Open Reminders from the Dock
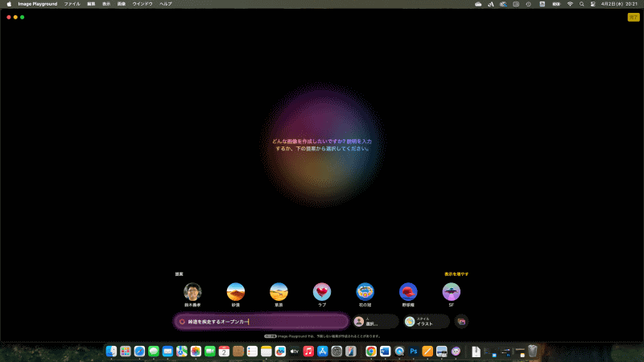This screenshot has width=644, height=362. [252, 352]
